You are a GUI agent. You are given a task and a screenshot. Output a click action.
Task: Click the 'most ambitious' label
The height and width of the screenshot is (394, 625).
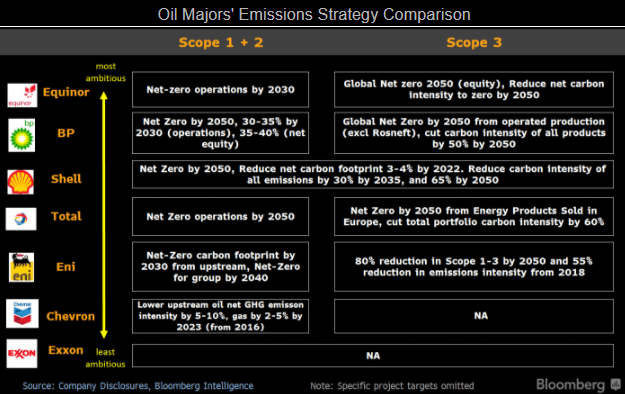tap(106, 72)
